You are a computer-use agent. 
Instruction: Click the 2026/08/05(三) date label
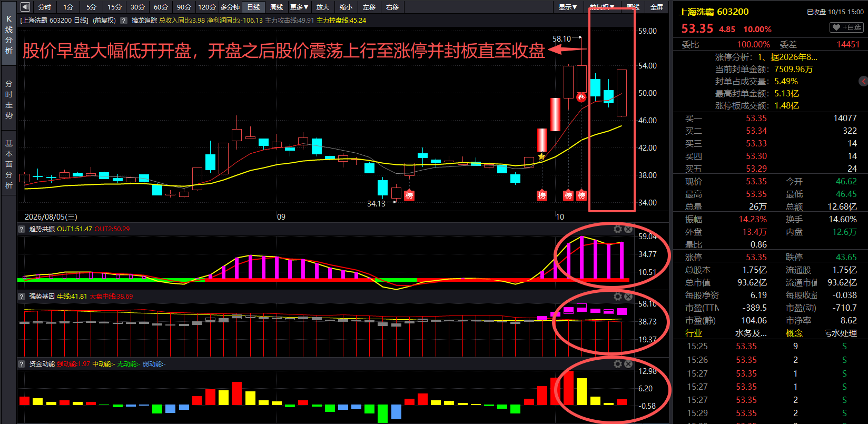click(x=51, y=216)
